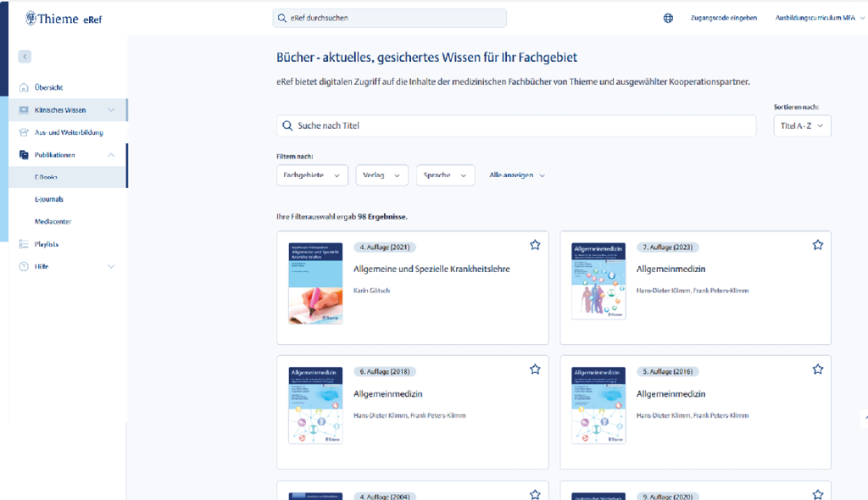Click the globe language icon
This screenshot has width=868, height=500.
point(668,18)
